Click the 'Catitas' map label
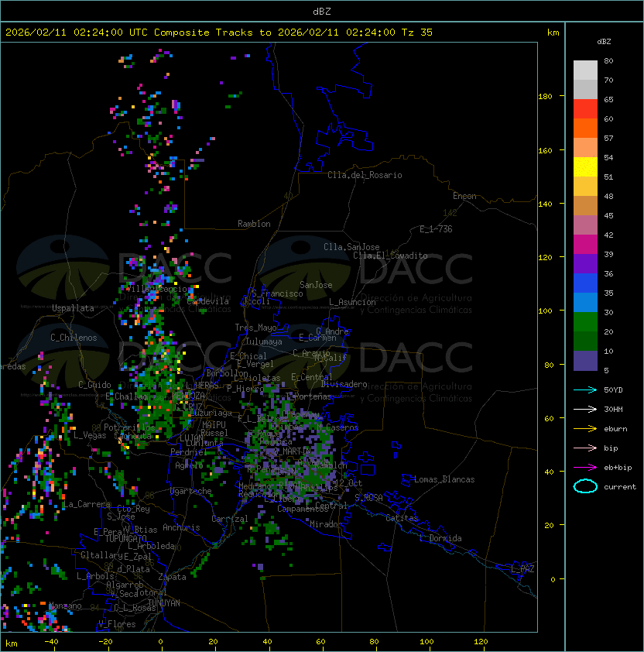This screenshot has width=644, height=652. click(402, 518)
